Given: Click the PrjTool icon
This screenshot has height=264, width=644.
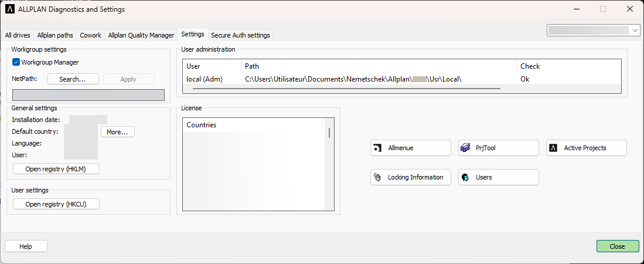Looking at the screenshot, I should pos(465,148).
